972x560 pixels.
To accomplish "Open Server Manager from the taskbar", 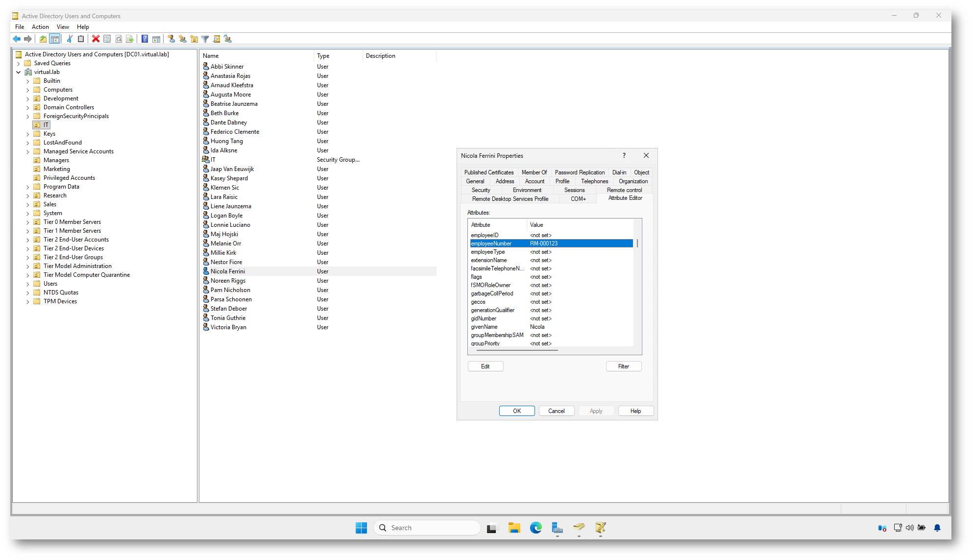I will [x=557, y=528].
